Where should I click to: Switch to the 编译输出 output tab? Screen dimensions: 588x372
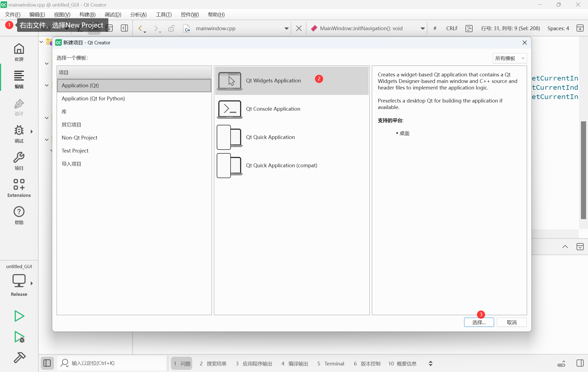point(295,364)
